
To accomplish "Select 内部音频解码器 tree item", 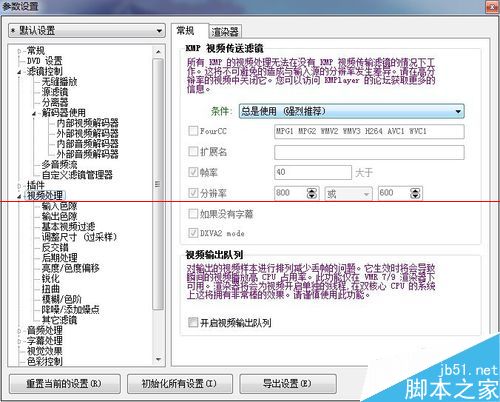I will 87,144.
